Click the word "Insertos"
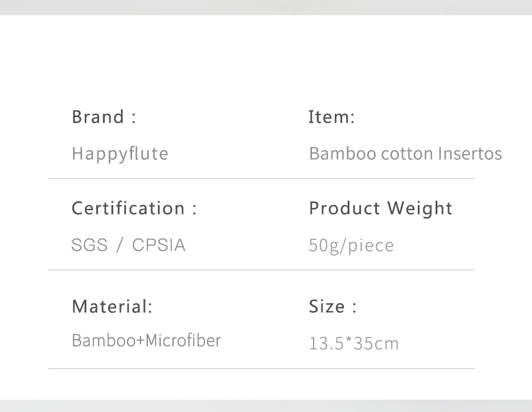Image resolution: width=532 pixels, height=412 pixels. click(470, 154)
